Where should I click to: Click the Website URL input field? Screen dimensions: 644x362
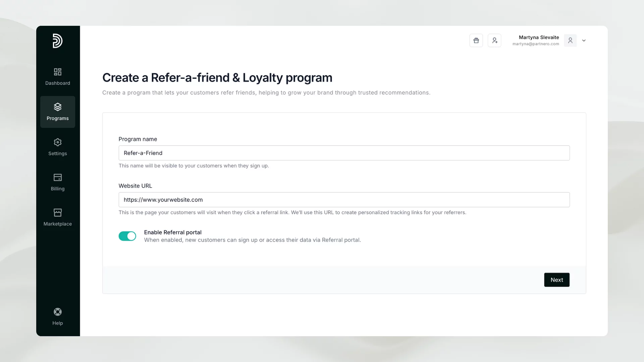pos(344,199)
